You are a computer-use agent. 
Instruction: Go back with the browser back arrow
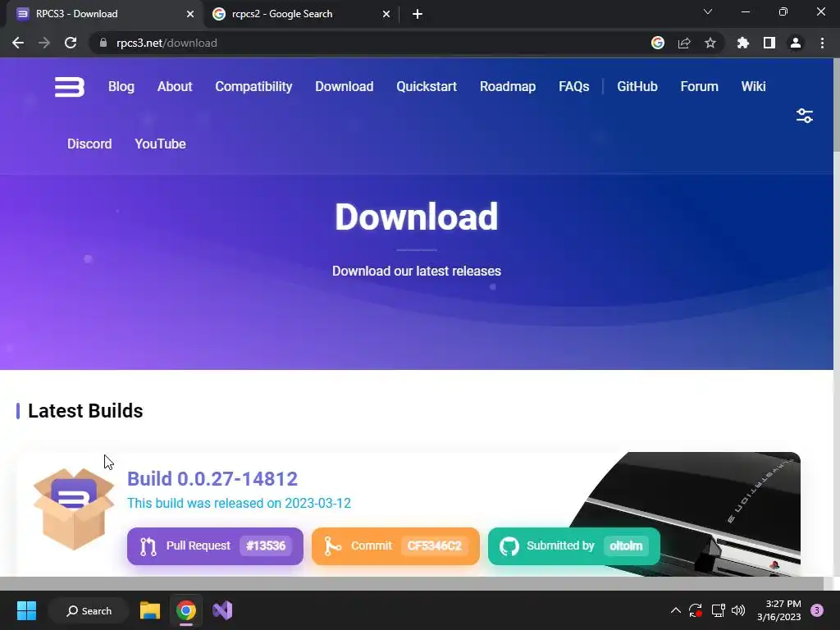click(18, 43)
